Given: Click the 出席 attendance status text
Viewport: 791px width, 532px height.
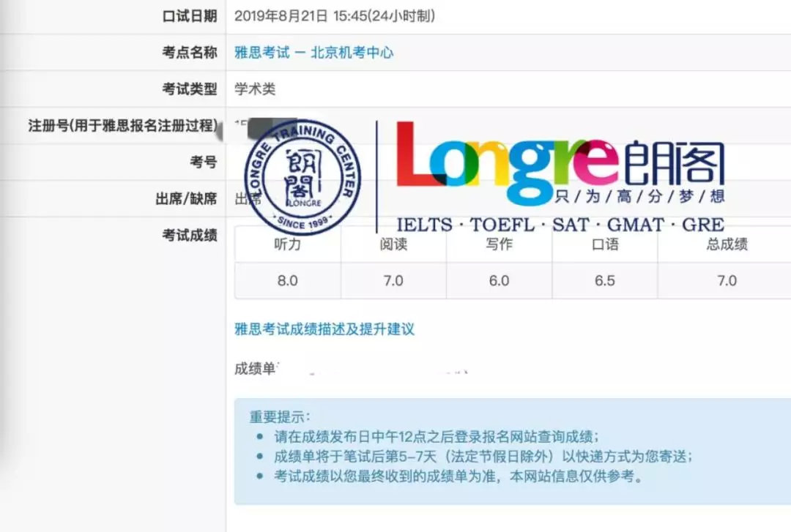Looking at the screenshot, I should tap(244, 198).
